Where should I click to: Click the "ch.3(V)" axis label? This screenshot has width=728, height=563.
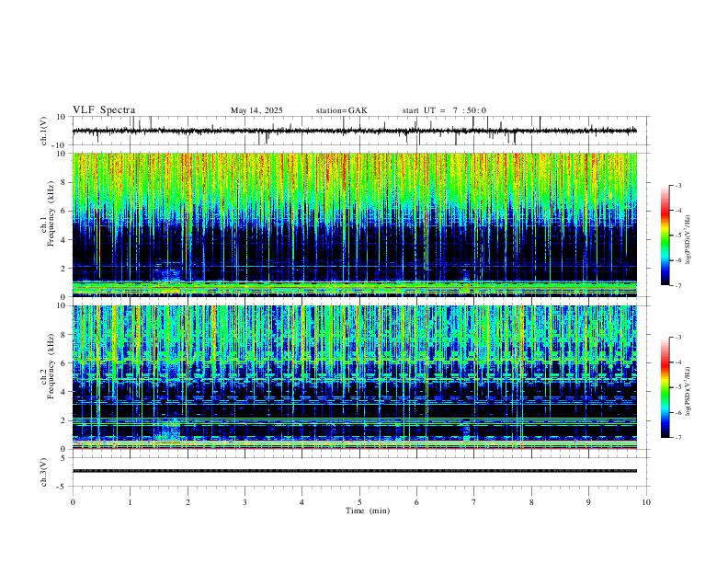(x=44, y=473)
